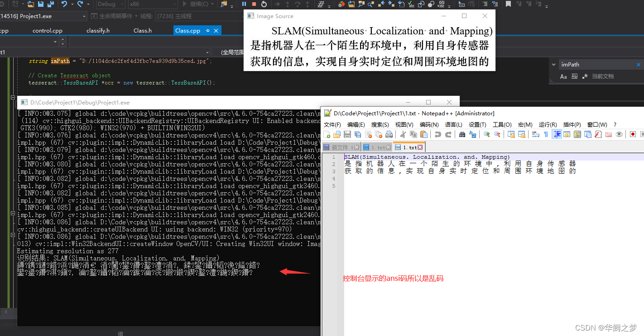644x336 pixels.
Task: Switch to the classify.h tab
Action: click(x=98, y=31)
